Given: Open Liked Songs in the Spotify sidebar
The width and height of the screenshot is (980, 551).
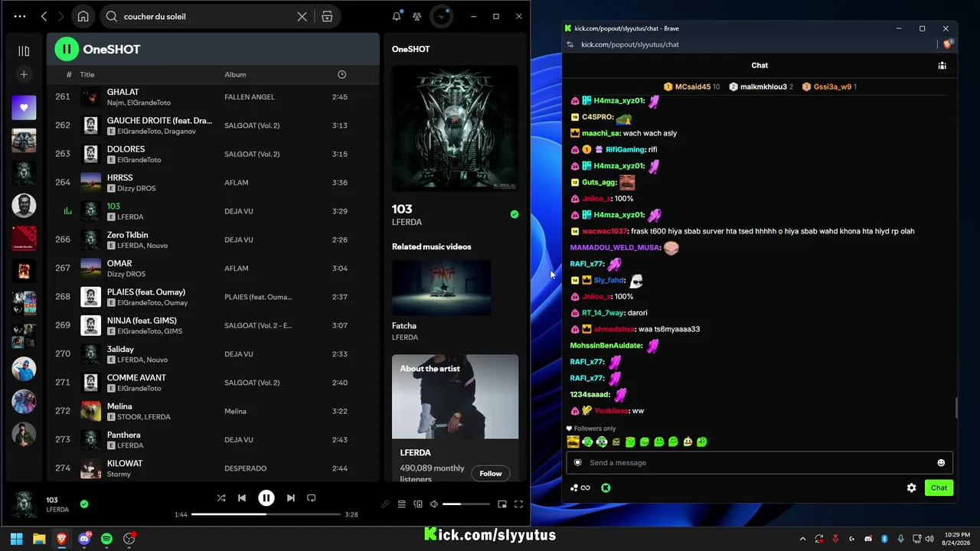Looking at the screenshot, I should coord(24,107).
